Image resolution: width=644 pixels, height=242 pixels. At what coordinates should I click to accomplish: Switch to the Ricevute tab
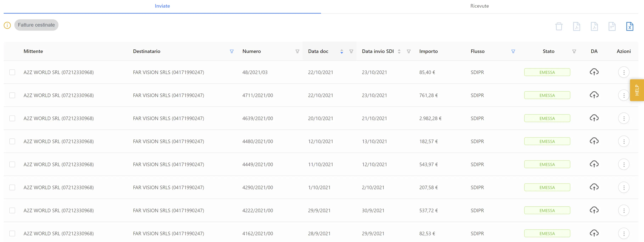pos(479,6)
